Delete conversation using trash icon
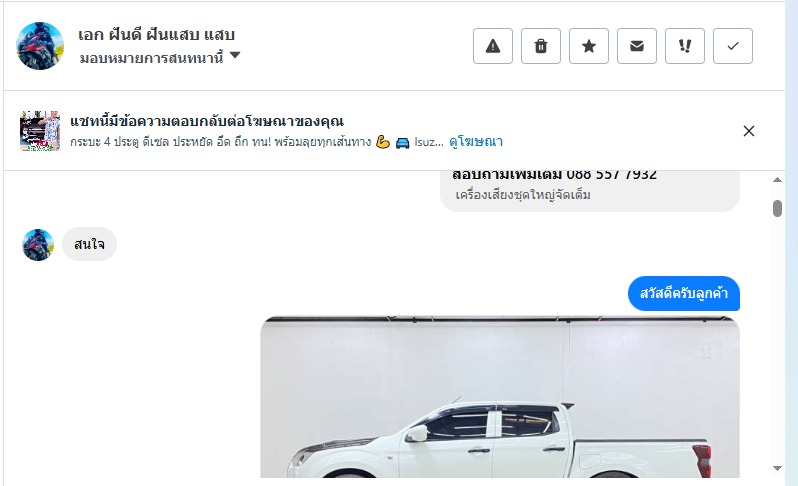 (540, 46)
